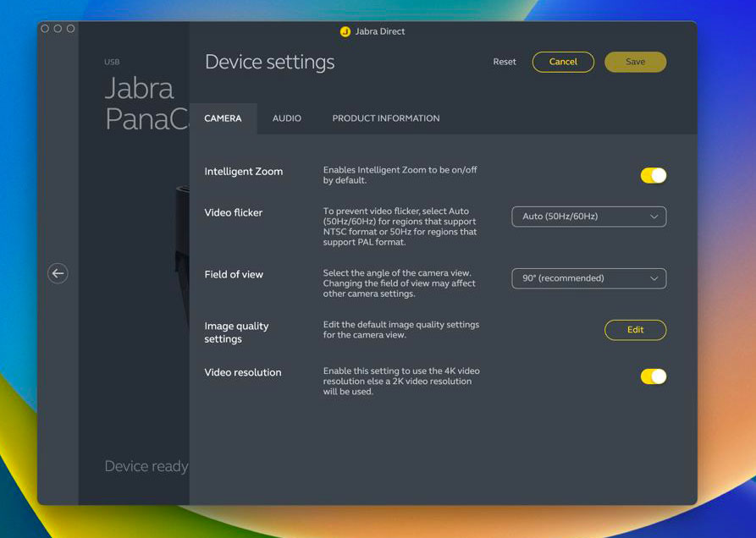The height and width of the screenshot is (538, 756).
Task: Click the USB connection label
Action: point(112,62)
